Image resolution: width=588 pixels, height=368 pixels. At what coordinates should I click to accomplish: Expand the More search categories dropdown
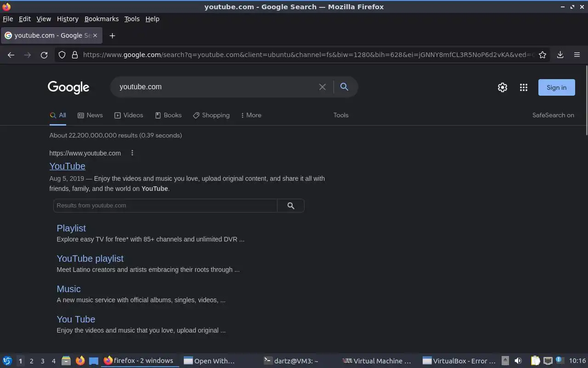pos(251,115)
